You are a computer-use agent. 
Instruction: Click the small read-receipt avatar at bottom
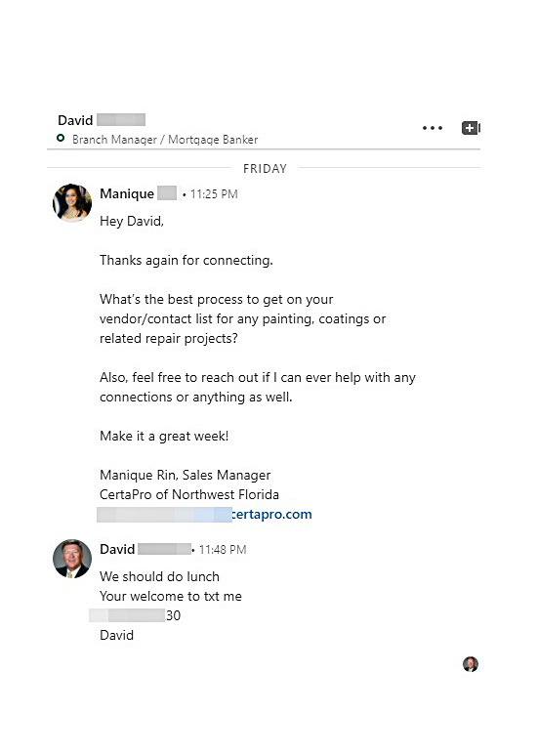[x=471, y=664]
